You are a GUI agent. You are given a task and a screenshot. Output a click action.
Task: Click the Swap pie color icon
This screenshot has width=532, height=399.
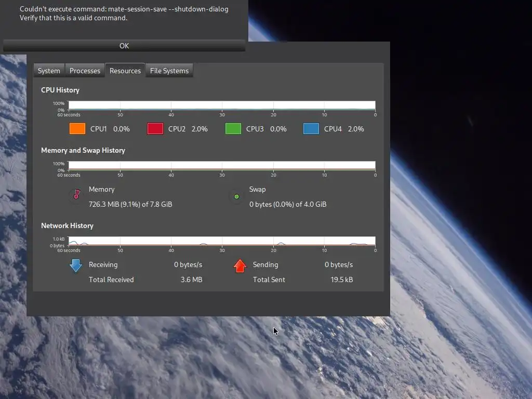point(236,196)
